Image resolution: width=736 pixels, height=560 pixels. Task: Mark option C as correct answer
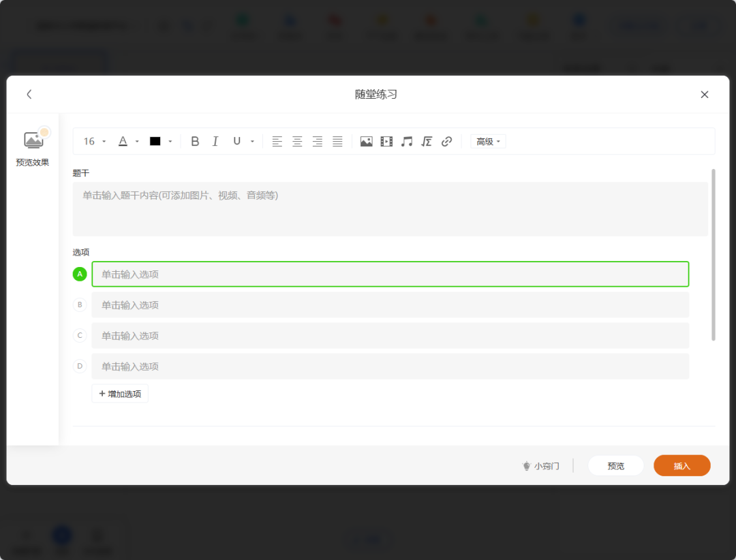click(x=80, y=336)
